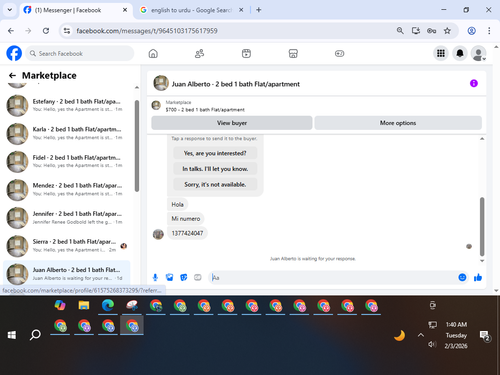View site information icon in address bar
The image size is (500, 375).
(67, 31)
